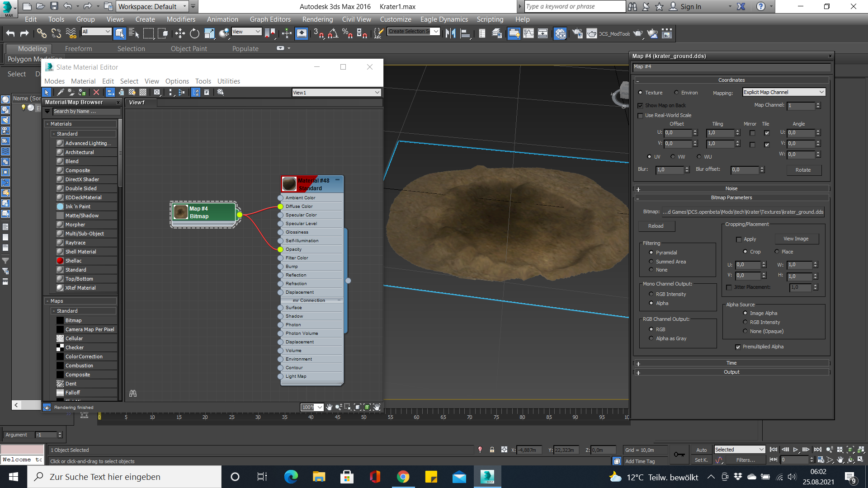Delete selected node in Slate Material Editor
The height and width of the screenshot is (488, 868).
(x=96, y=92)
